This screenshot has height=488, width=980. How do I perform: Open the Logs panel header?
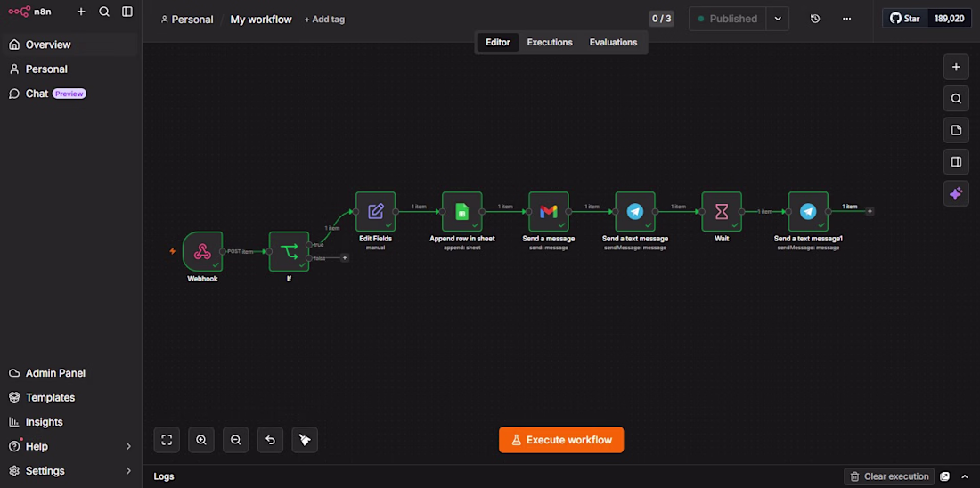pyautogui.click(x=164, y=476)
